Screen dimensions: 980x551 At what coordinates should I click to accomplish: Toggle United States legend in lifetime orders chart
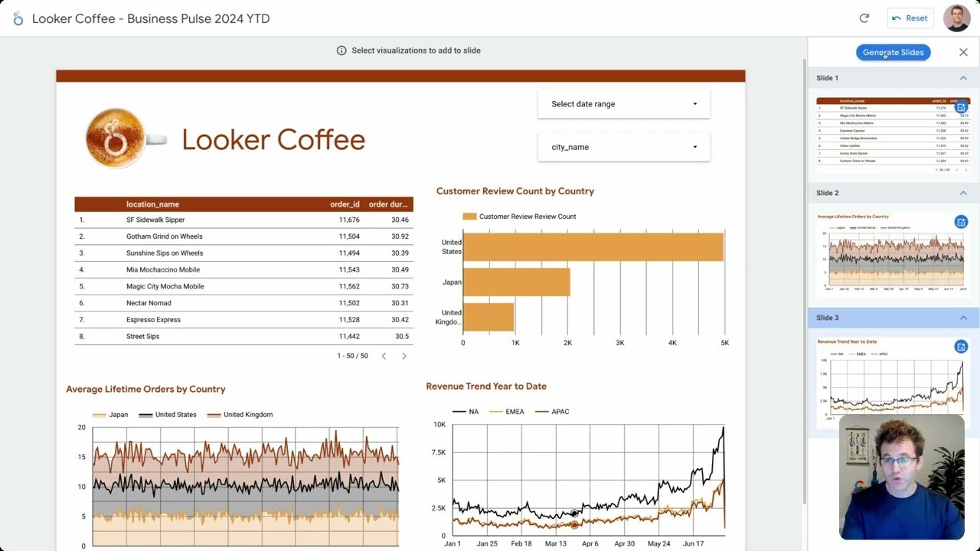pos(168,415)
